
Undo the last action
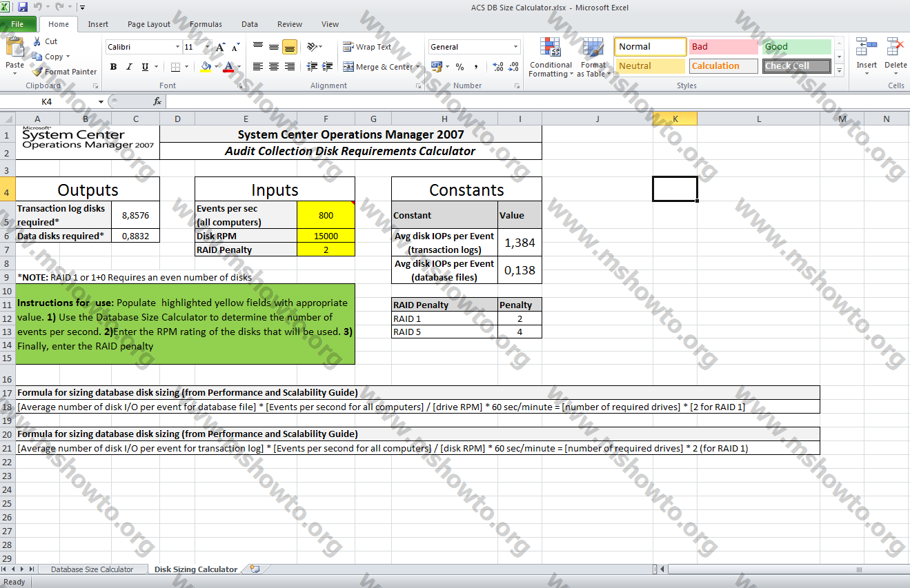tap(38, 7)
